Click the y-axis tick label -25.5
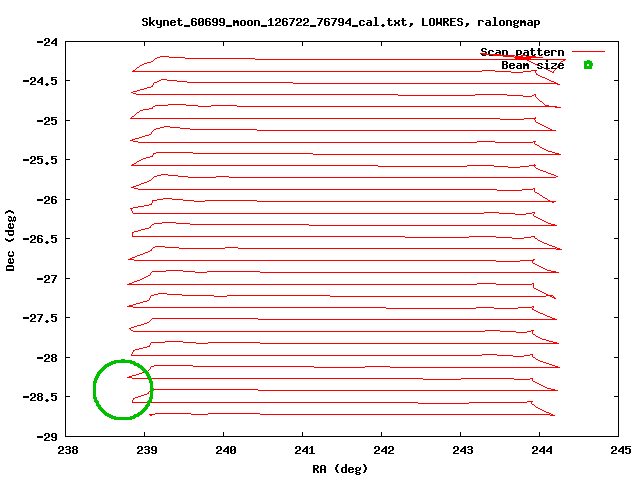640x480 pixels. [x=40, y=160]
